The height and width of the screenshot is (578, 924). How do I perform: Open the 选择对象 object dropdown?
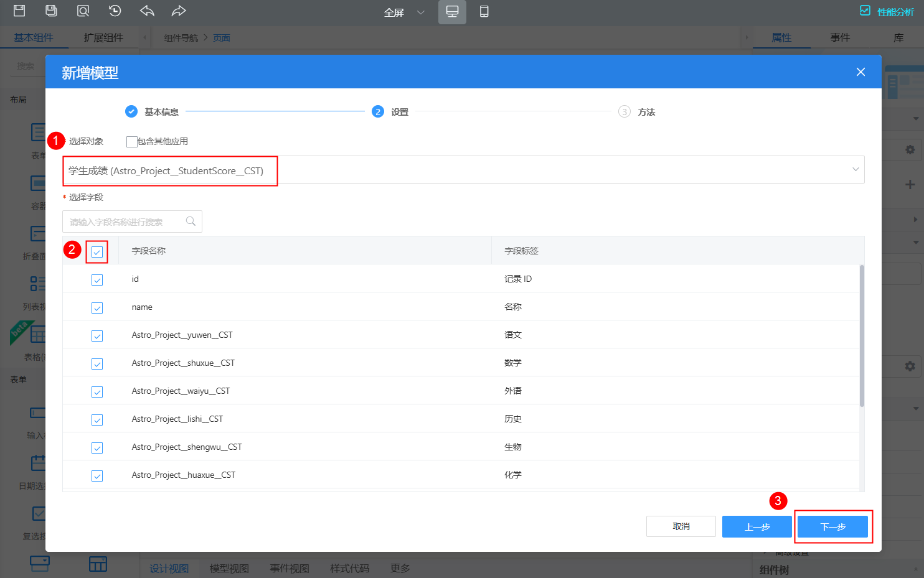(463, 170)
